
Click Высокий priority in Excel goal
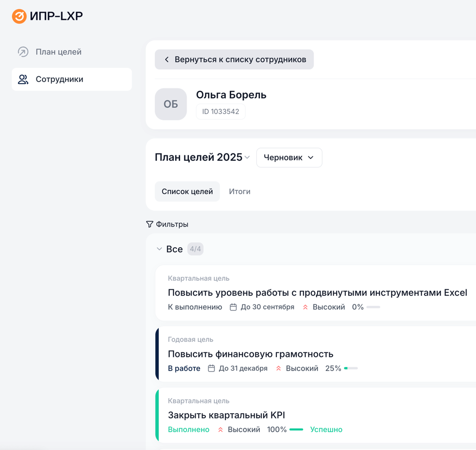click(x=329, y=307)
